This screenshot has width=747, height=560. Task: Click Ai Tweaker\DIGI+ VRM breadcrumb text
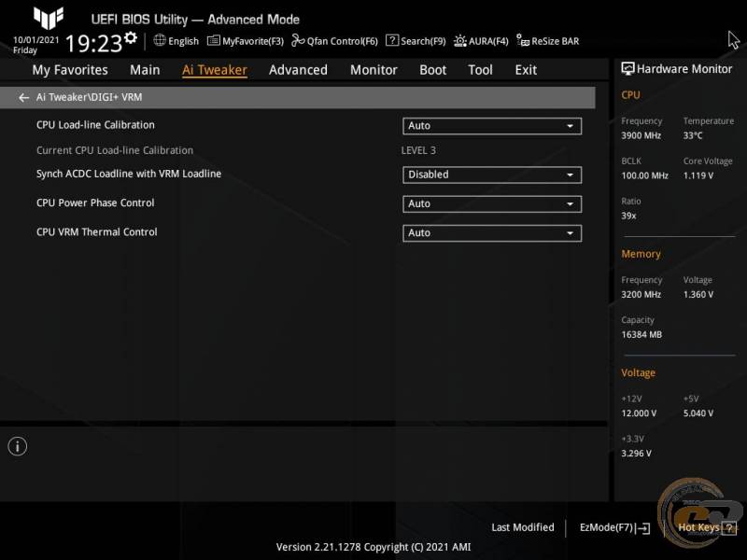click(89, 97)
